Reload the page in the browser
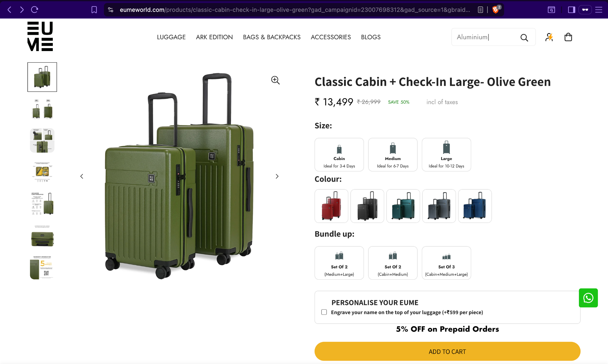The height and width of the screenshot is (364, 608). pyautogui.click(x=35, y=10)
